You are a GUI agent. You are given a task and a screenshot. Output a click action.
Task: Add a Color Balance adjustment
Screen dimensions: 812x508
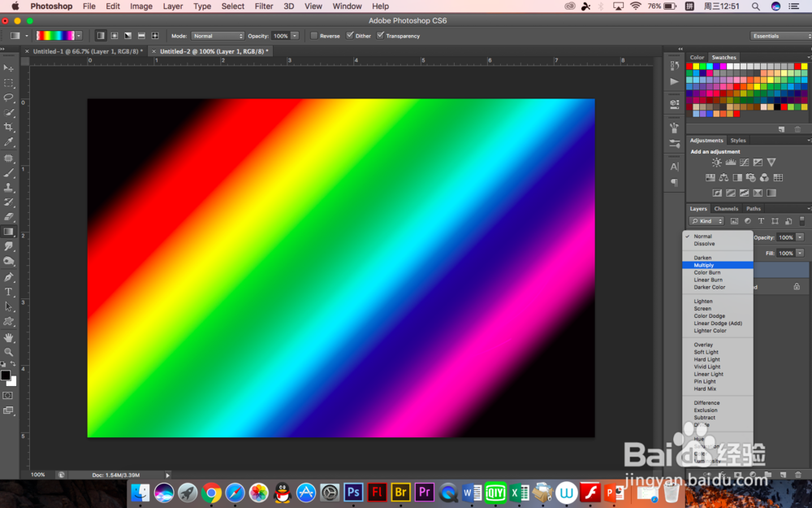(x=723, y=178)
